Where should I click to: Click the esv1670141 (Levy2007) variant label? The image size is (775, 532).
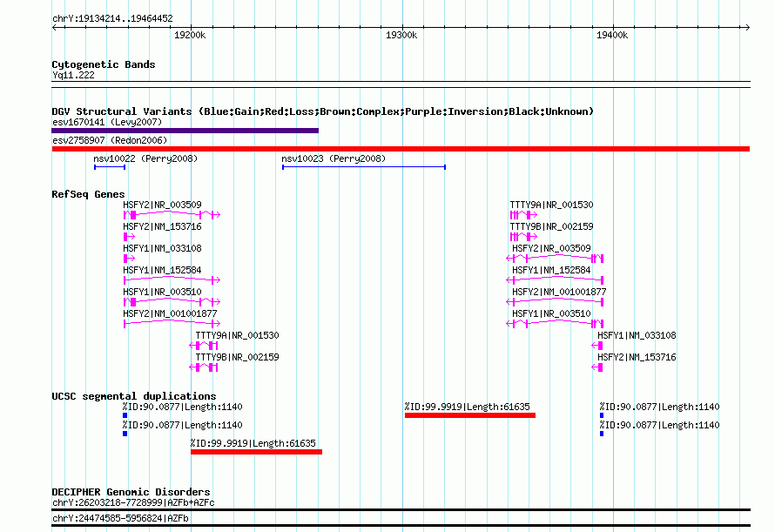click(x=107, y=122)
